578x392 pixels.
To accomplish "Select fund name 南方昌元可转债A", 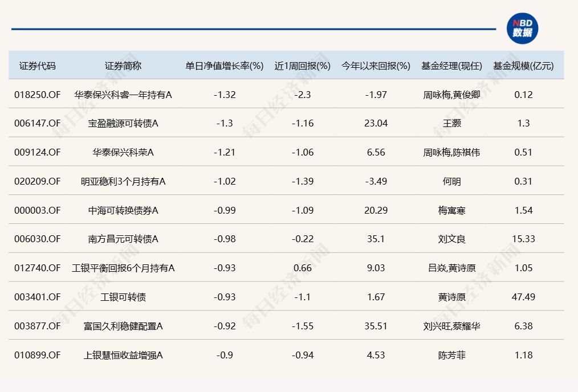I will point(123,239).
